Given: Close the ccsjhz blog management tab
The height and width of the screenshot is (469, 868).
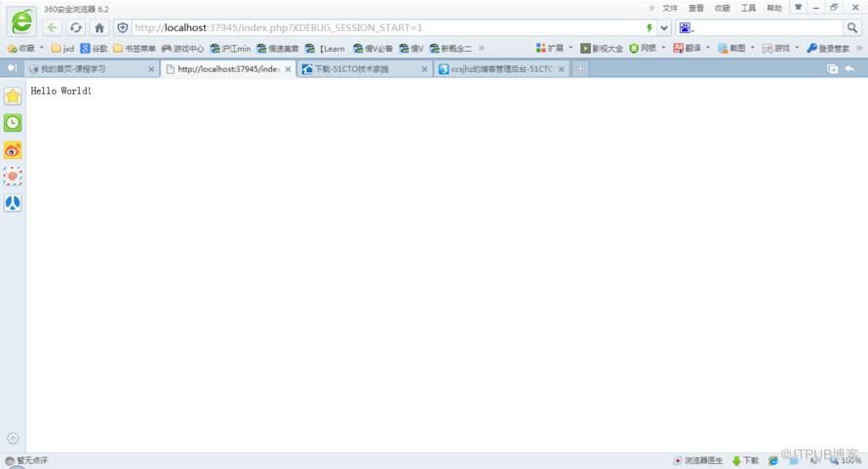Looking at the screenshot, I should (562, 69).
